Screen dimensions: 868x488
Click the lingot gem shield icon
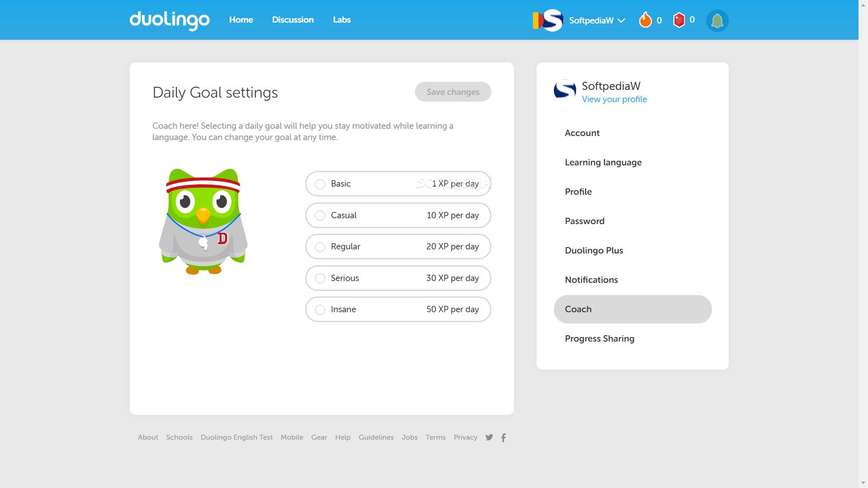point(679,20)
